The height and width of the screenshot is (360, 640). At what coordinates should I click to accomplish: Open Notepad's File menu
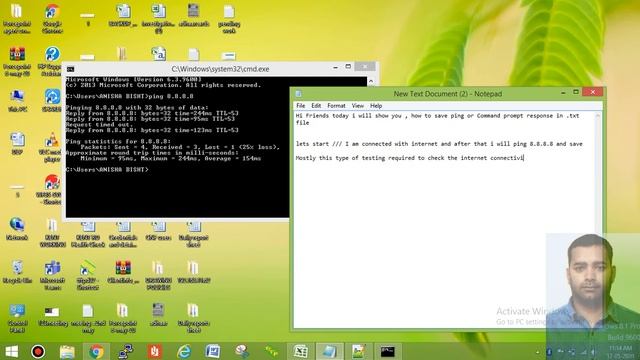click(x=300, y=106)
